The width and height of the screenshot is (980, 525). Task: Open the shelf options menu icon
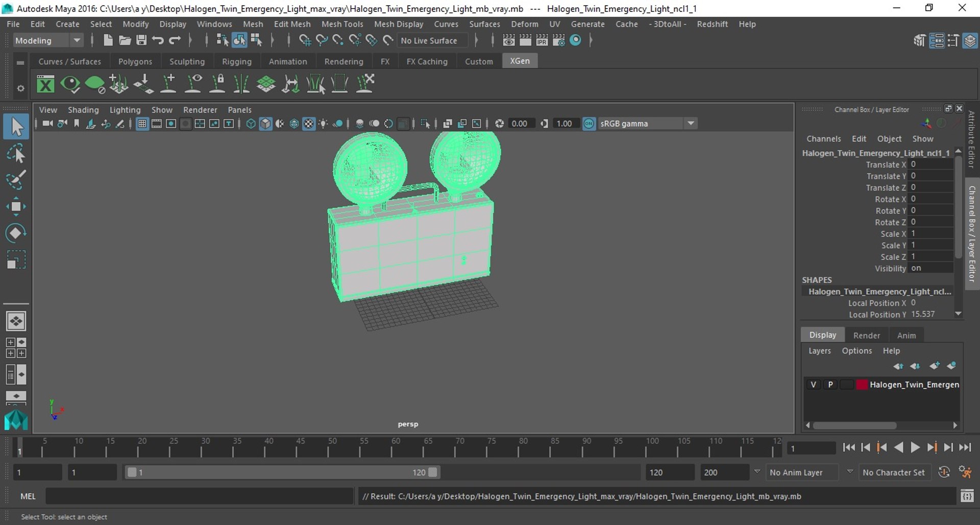(x=20, y=88)
